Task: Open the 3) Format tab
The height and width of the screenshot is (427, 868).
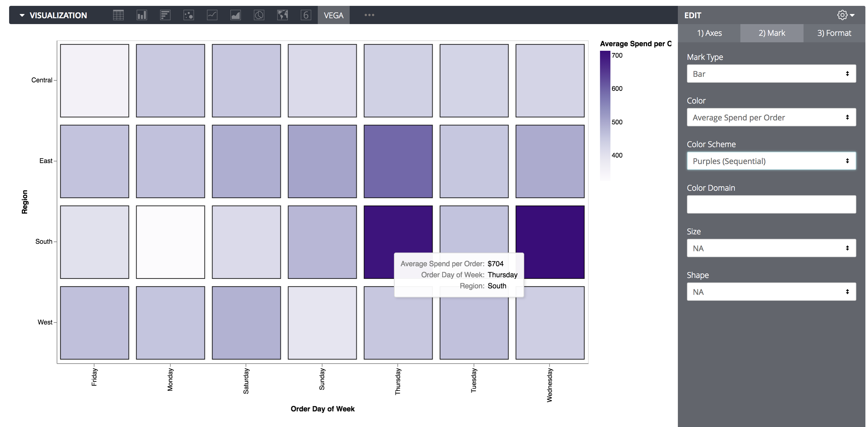Action: click(834, 33)
